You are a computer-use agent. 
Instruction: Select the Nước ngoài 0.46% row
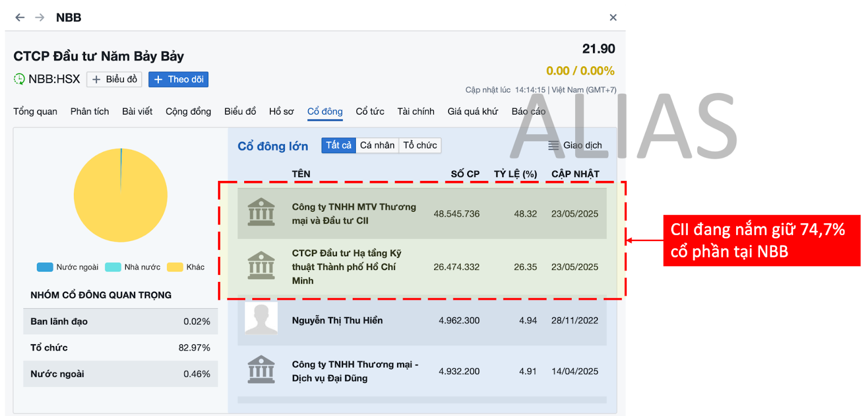click(120, 374)
